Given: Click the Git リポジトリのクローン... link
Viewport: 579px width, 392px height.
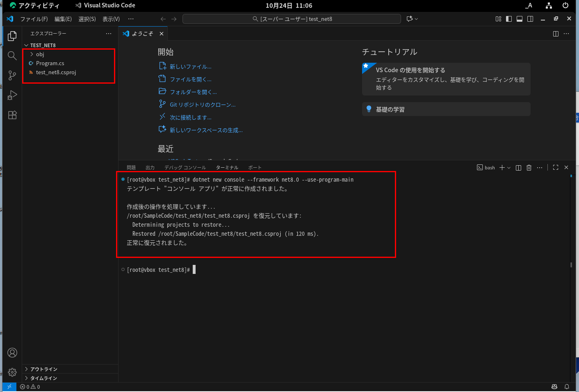Looking at the screenshot, I should tap(203, 105).
